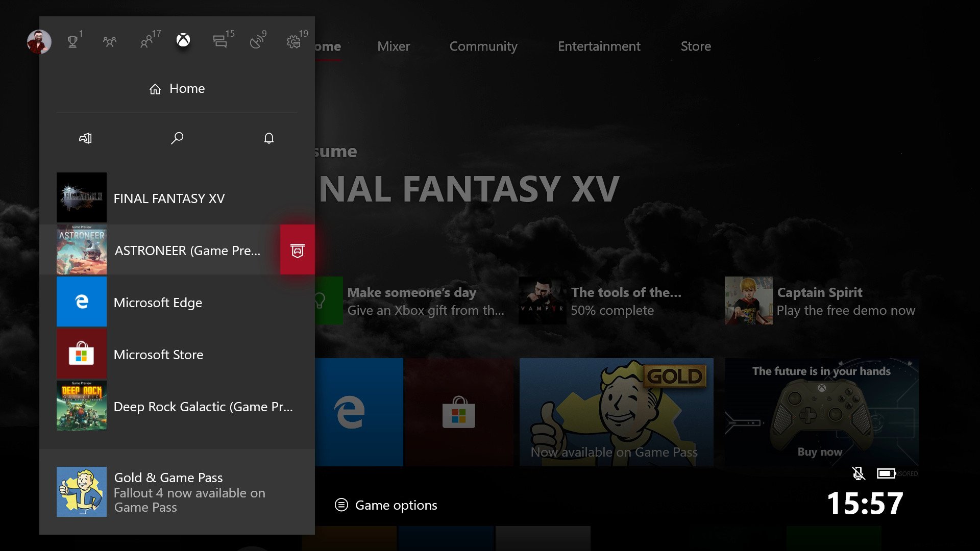
Task: Open the Achievements trophy tab
Action: click(x=73, y=41)
